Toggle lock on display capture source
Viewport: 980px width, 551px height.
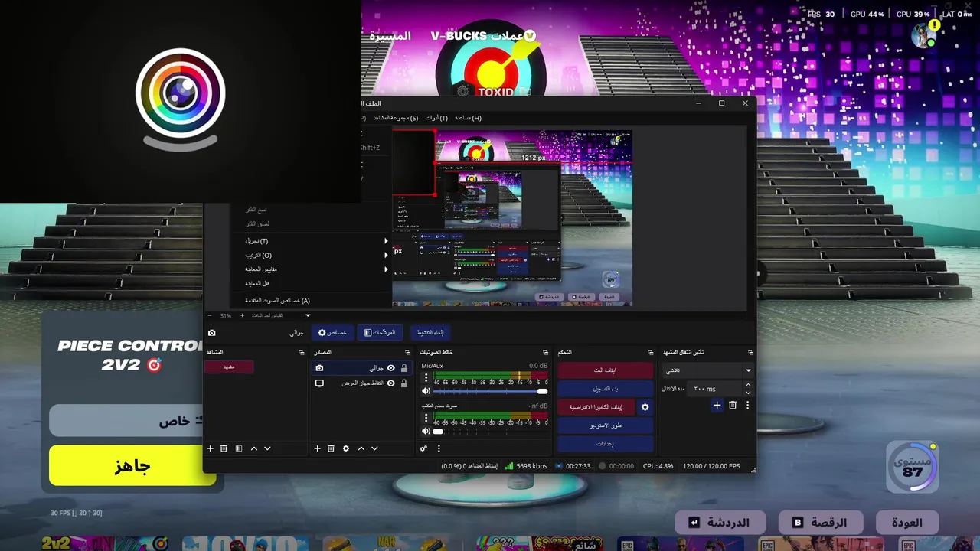[404, 383]
